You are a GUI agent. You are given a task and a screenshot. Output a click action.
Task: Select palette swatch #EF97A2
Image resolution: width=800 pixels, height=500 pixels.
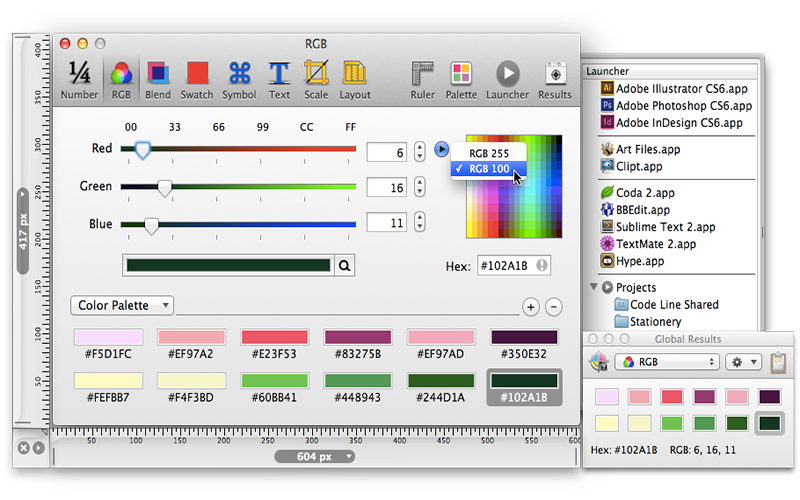coord(191,337)
